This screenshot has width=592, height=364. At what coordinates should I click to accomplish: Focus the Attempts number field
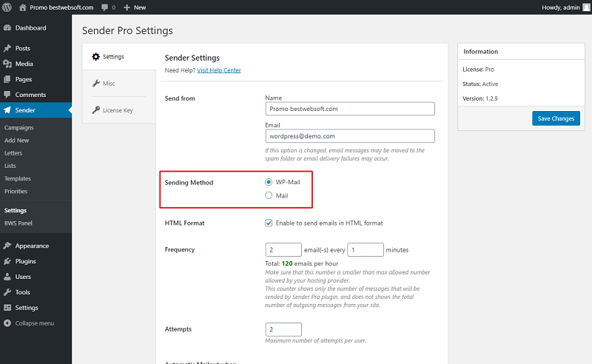283,329
